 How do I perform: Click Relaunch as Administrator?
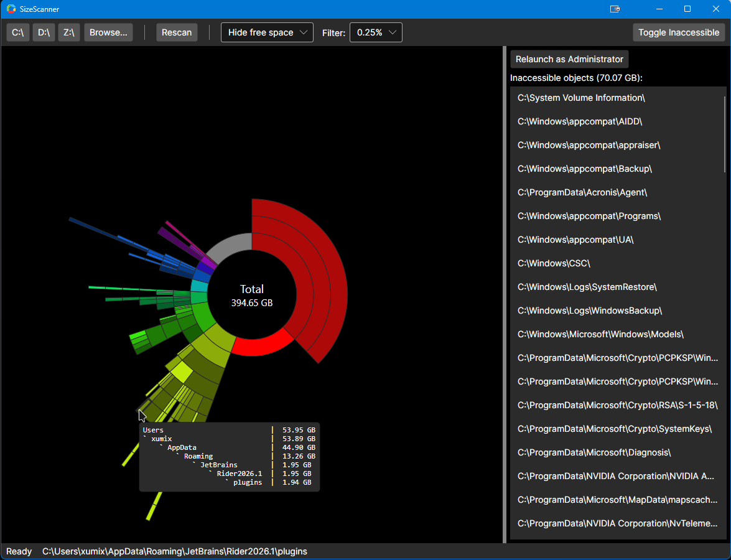pos(569,59)
